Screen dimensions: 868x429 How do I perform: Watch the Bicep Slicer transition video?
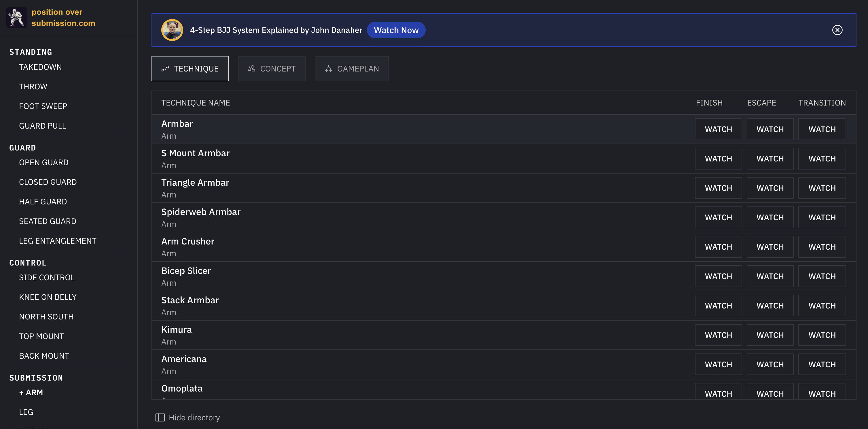(x=822, y=276)
